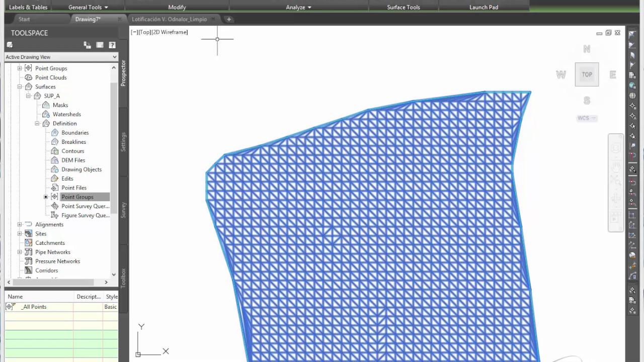Open ShowMotion from the navigation bar
Viewport: 644px width, 362px height.
tap(615, 218)
